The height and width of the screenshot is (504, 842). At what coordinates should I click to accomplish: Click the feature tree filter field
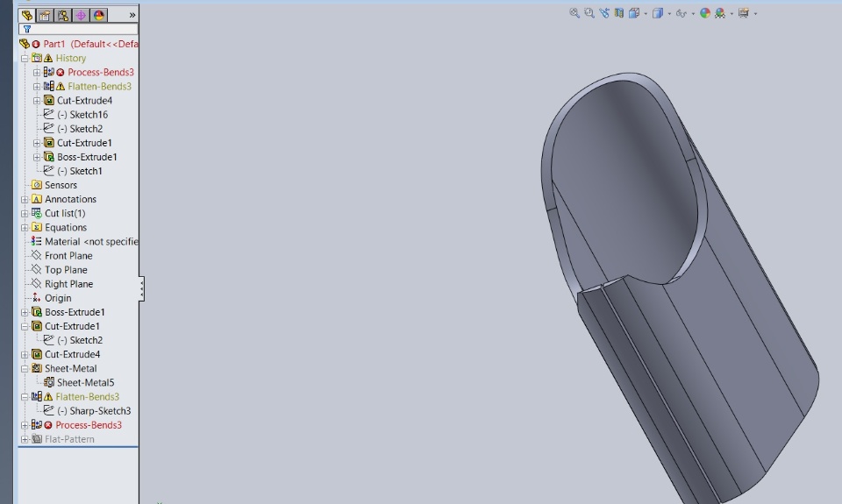(x=78, y=29)
